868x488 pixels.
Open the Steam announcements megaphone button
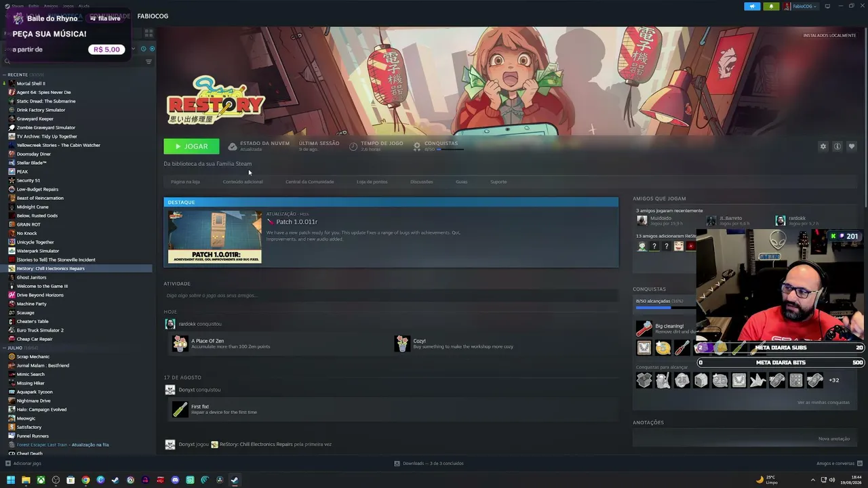752,6
